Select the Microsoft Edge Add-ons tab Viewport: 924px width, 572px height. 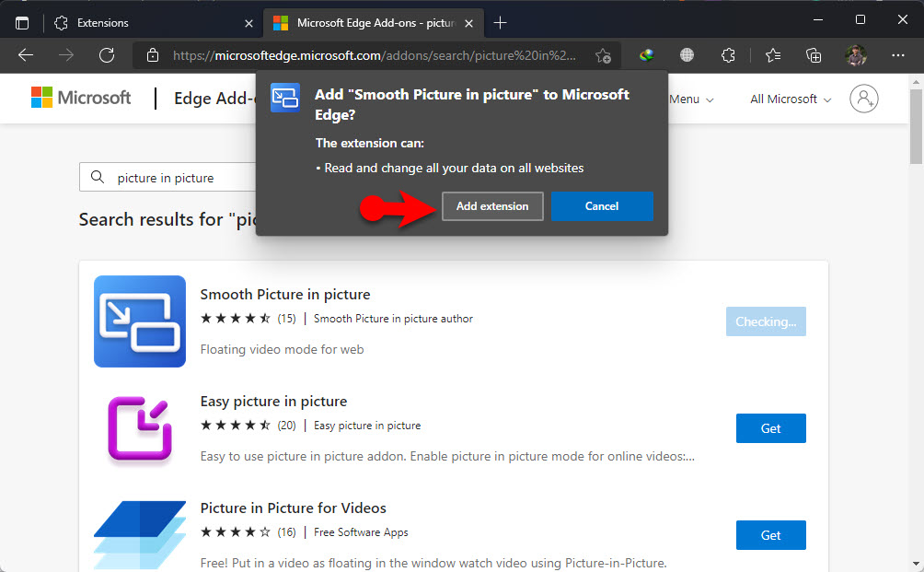(x=374, y=23)
